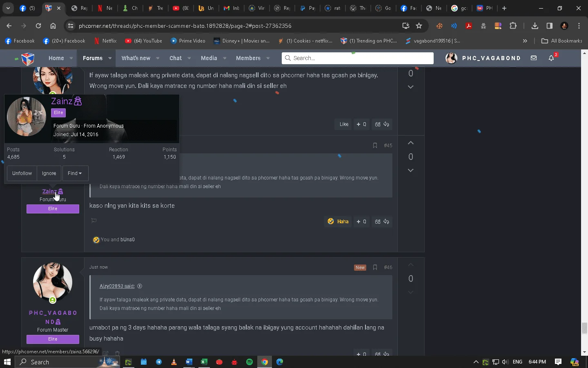The image size is (588, 368).
Task: Go to the Chrome home page
Action: (x=53, y=26)
